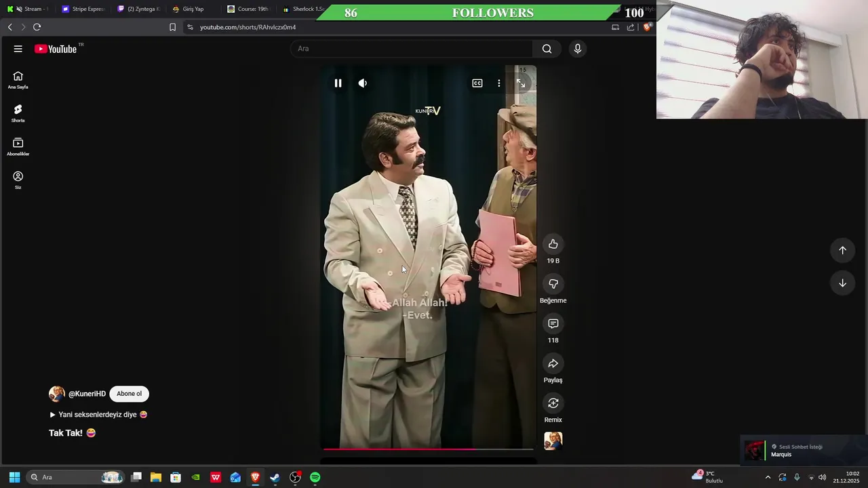Open the Brave Shields icon in address bar
This screenshot has width=868, height=488.
point(647,27)
